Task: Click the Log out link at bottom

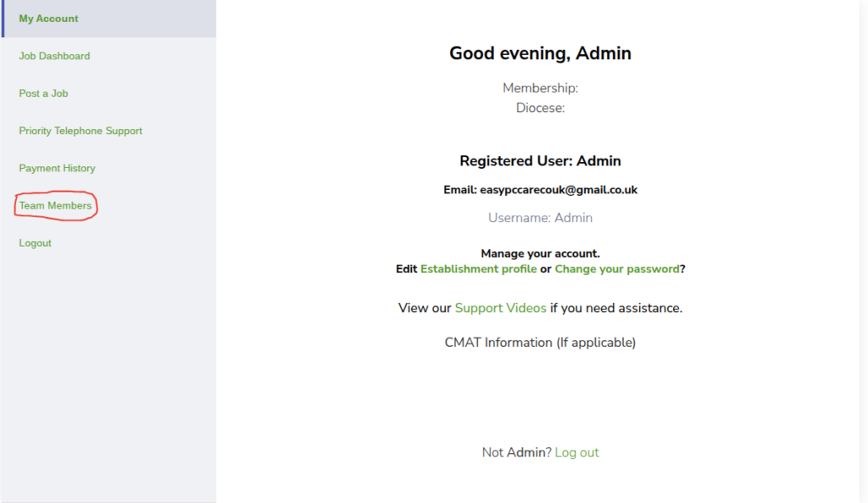Action: click(576, 453)
